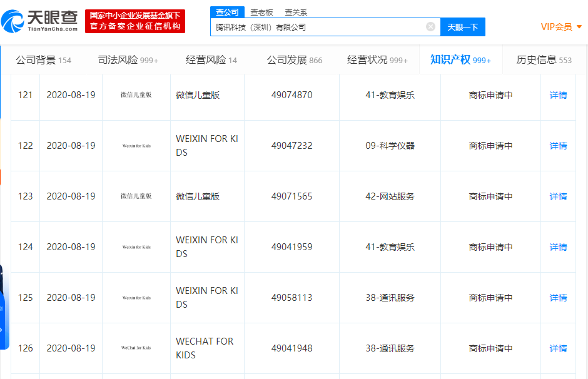Open 详情 for WECHAT FOR KIDS row
The width and height of the screenshot is (588, 379).
pos(557,348)
